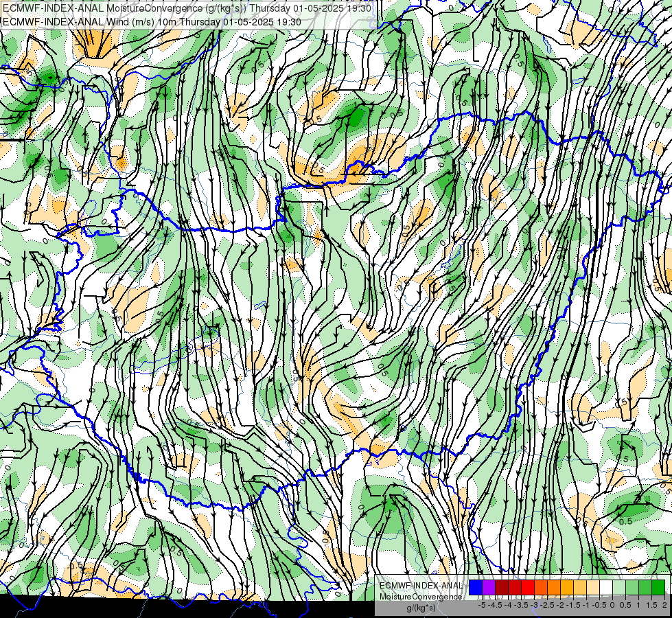
Task: Click the darkest red legend swatch
Action: [502, 587]
